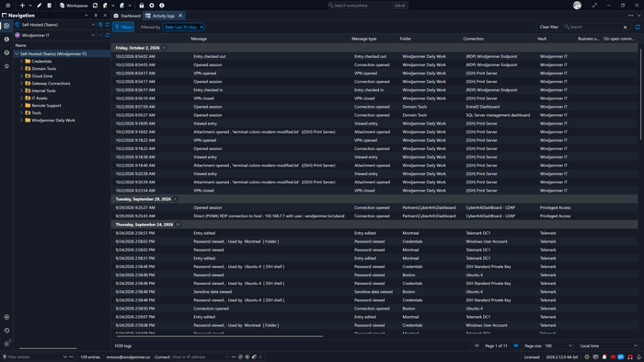This screenshot has width=644, height=362.
Task: Expand the Domain Tools folder
Action: (21, 69)
